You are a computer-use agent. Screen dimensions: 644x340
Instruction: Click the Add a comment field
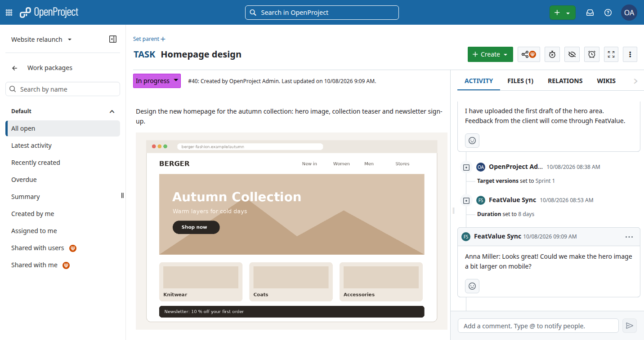(x=538, y=326)
